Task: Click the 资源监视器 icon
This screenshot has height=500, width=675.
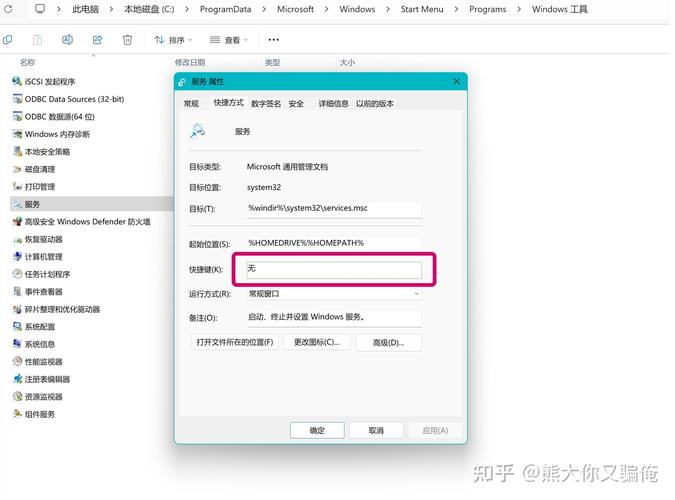Action: 17,396
